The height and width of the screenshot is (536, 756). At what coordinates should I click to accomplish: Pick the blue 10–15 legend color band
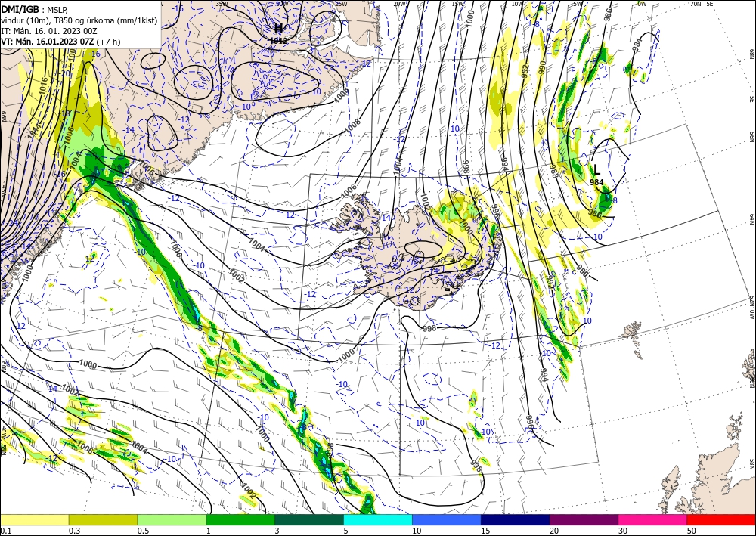coord(447,519)
